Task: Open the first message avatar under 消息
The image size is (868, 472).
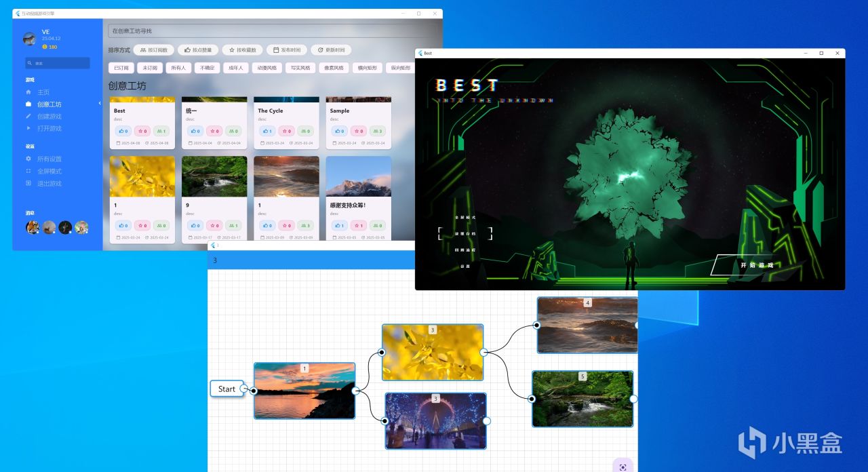Action: point(33,227)
